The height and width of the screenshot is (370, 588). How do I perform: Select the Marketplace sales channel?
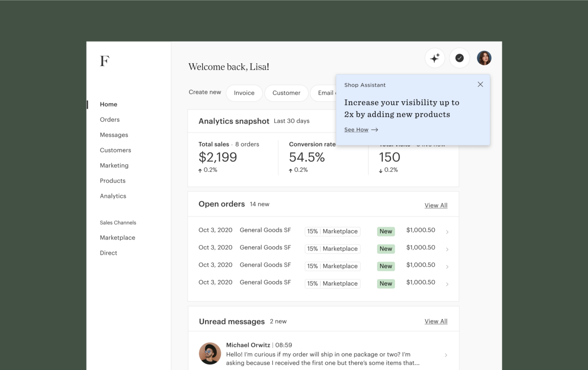tap(117, 237)
